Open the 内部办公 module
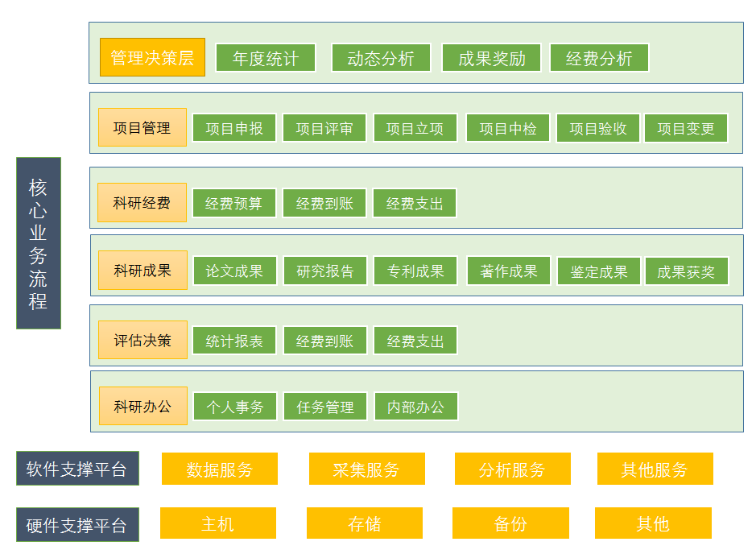The height and width of the screenshot is (550, 756). pyautogui.click(x=415, y=407)
